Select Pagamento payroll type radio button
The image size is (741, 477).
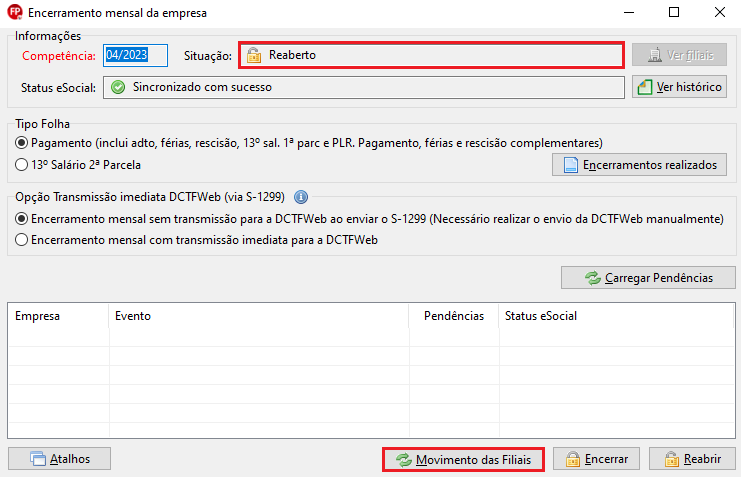pos(21,143)
